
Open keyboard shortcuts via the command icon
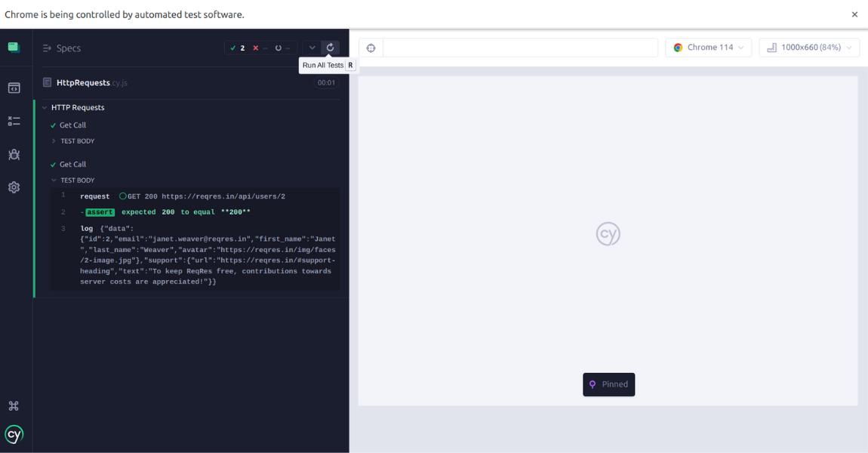(14, 405)
